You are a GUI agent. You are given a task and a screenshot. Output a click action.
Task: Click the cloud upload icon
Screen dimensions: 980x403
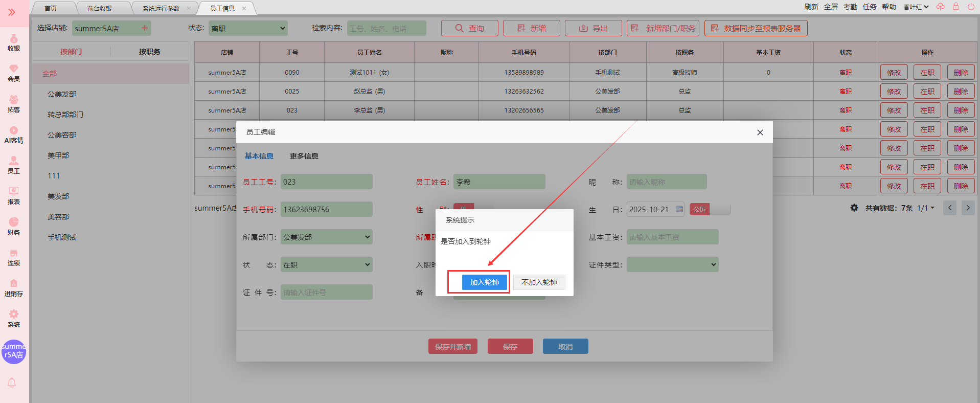[x=940, y=7]
